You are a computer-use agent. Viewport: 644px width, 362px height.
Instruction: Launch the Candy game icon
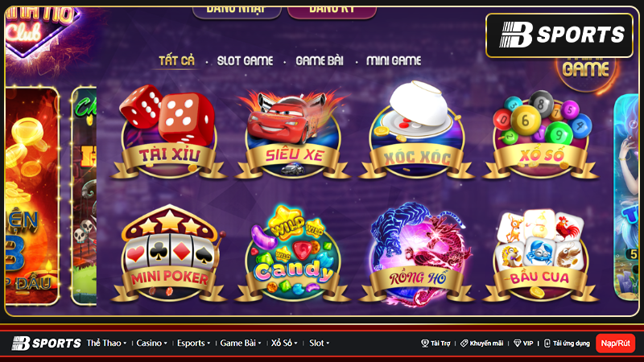coord(293,253)
